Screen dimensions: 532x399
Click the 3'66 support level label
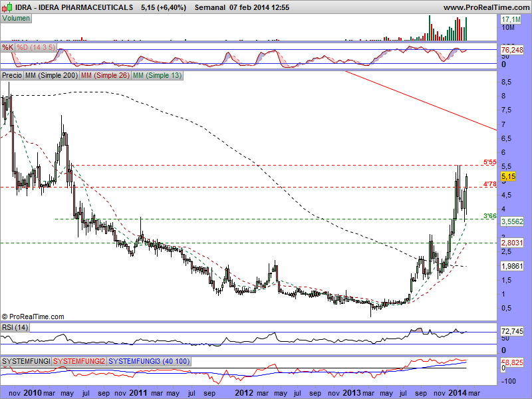(x=489, y=216)
